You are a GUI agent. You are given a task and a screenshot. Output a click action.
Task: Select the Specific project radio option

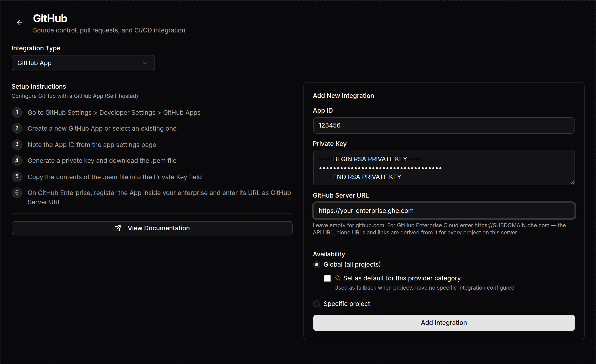click(x=317, y=304)
